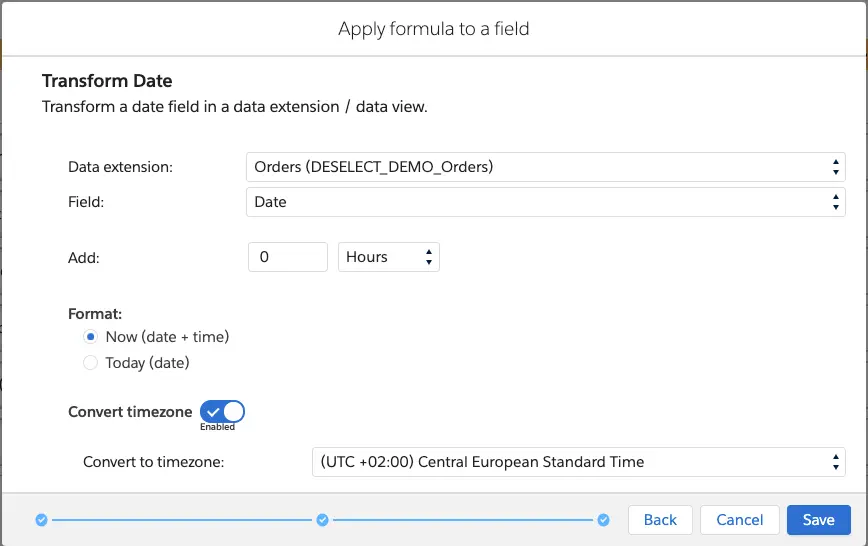Click the checkmark inside the timezone switch
The width and height of the screenshot is (868, 546).
[x=213, y=411]
